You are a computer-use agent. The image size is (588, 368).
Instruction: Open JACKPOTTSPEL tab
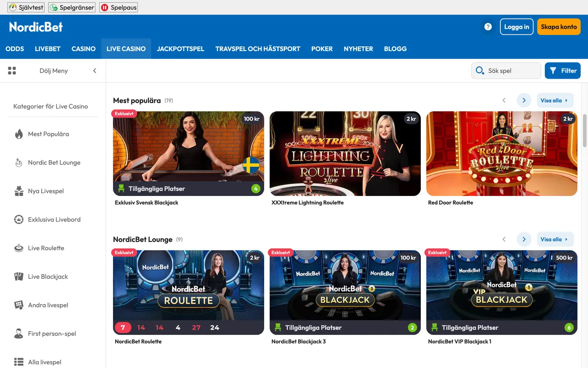pos(181,49)
